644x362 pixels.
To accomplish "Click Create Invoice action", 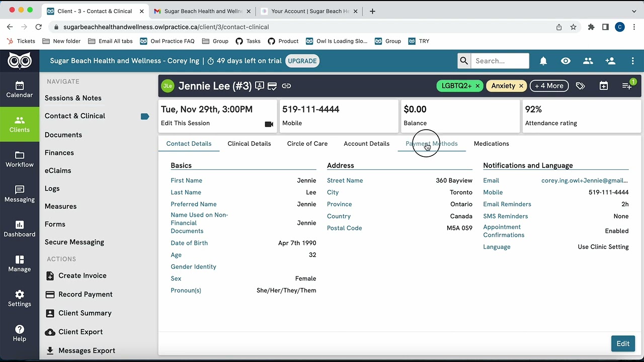I will click(x=76, y=276).
